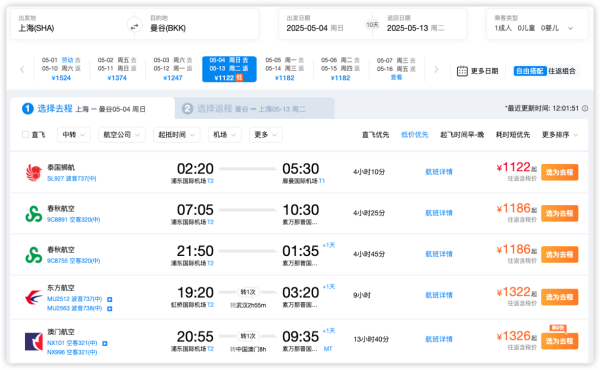Click 选为去程 for the 21:50 flight

point(559,254)
